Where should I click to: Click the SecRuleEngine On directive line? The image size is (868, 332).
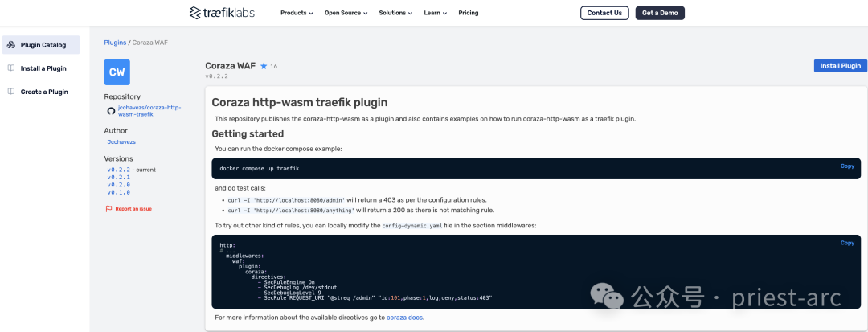tap(286, 282)
